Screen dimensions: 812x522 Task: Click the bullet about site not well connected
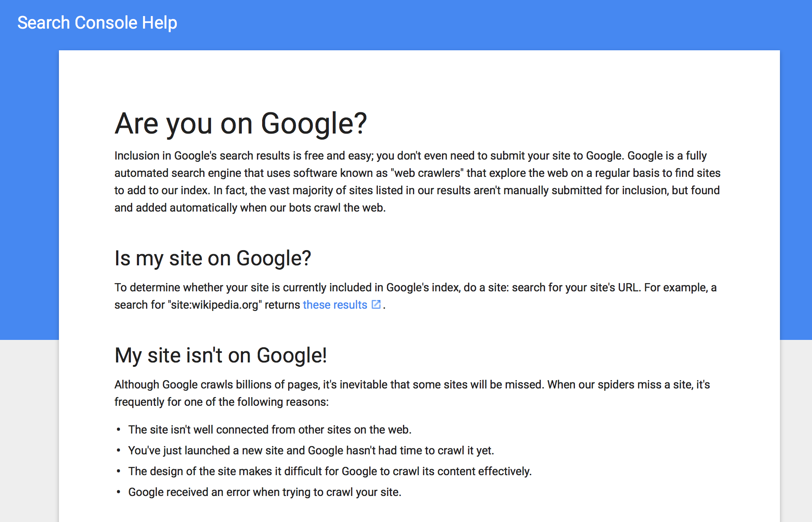270,430
